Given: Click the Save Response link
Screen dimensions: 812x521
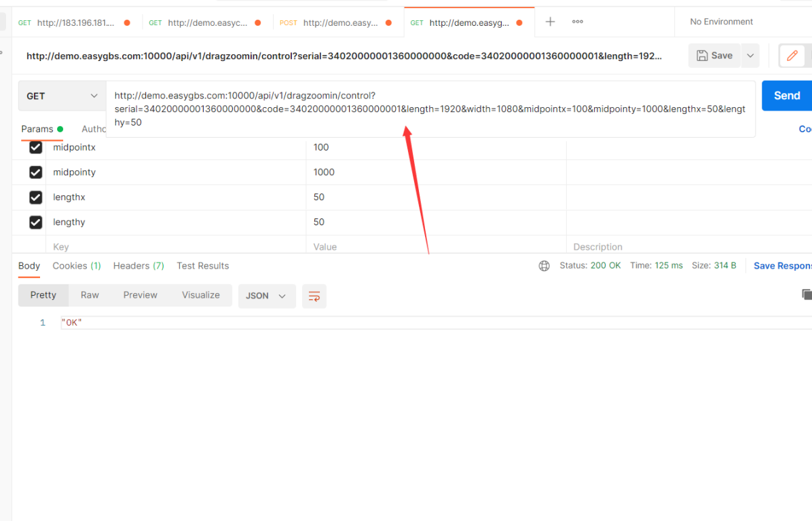Looking at the screenshot, I should 783,266.
